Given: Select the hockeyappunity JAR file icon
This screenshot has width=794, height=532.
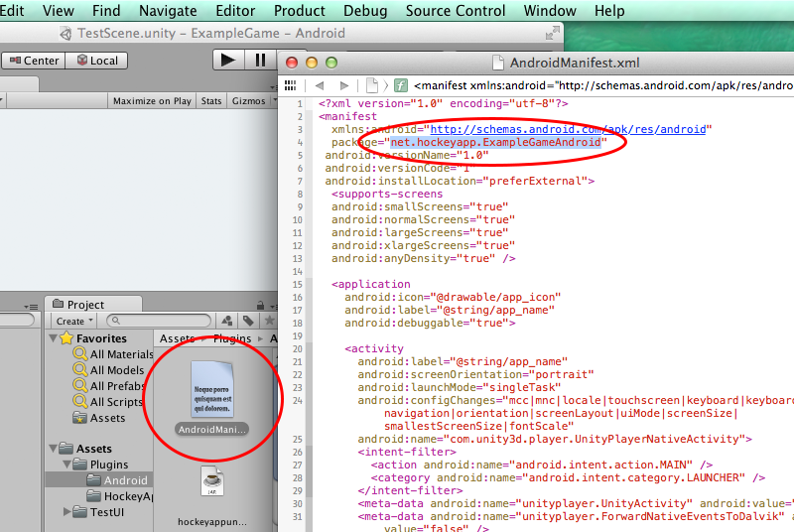Looking at the screenshot, I should coord(211,480).
